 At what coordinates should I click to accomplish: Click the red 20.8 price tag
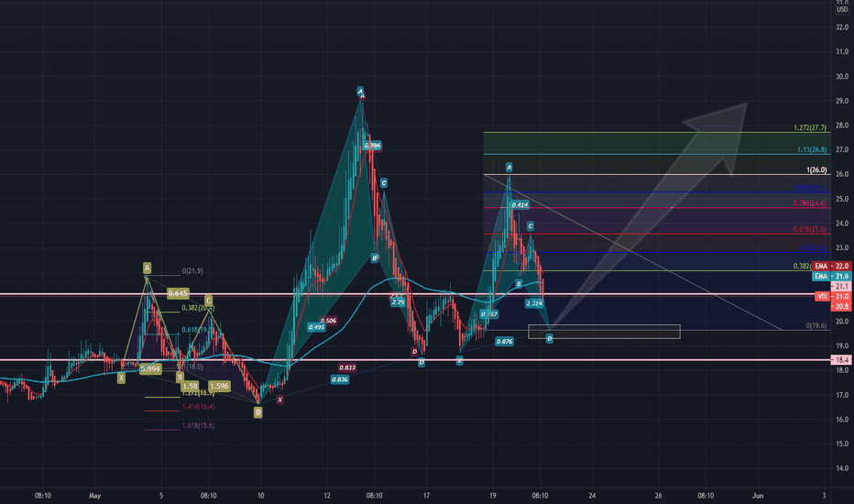tap(841, 307)
